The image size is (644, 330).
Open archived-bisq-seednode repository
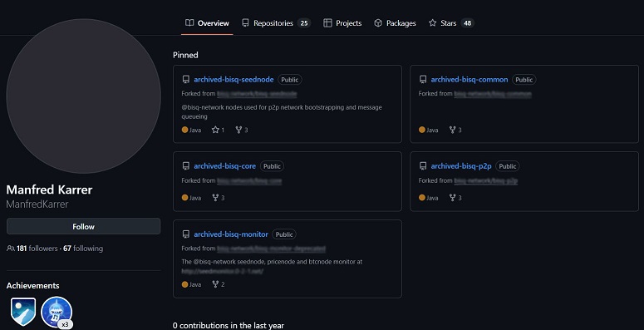234,79
